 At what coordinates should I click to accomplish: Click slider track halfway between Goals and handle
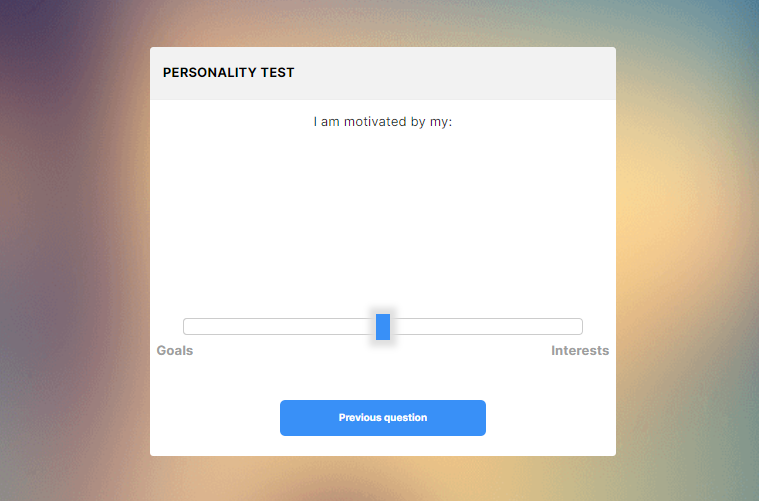click(280, 326)
